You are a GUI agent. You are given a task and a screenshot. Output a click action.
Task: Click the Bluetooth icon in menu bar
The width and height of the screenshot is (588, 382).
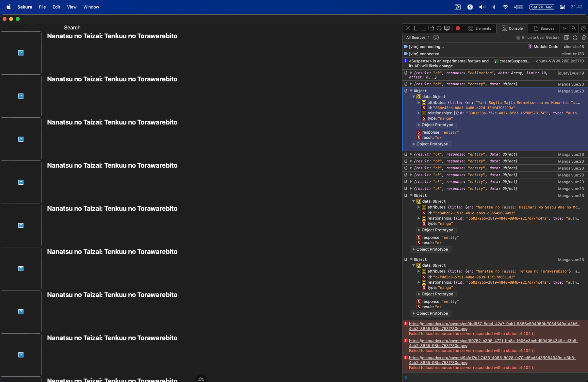click(494, 7)
